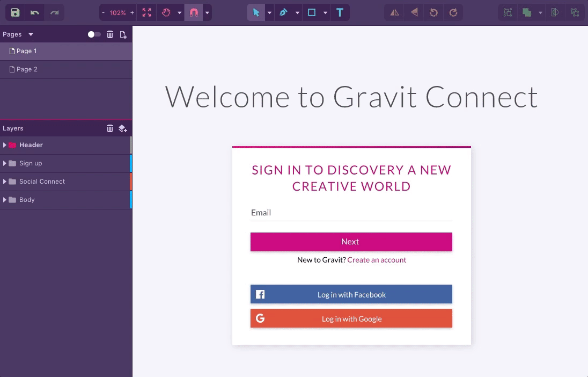Click the delete page trash icon
Image resolution: width=588 pixels, height=377 pixels.
click(x=110, y=34)
